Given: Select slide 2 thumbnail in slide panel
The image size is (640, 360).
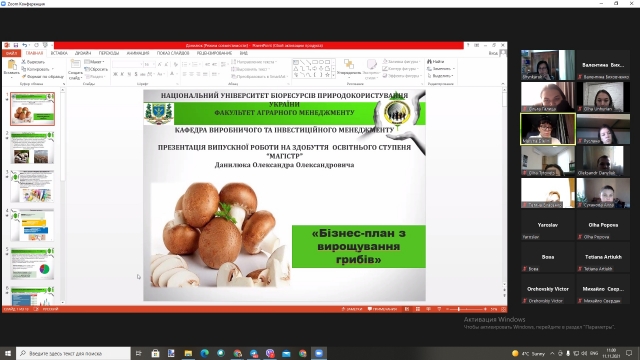Looking at the screenshot, I should 32,148.
